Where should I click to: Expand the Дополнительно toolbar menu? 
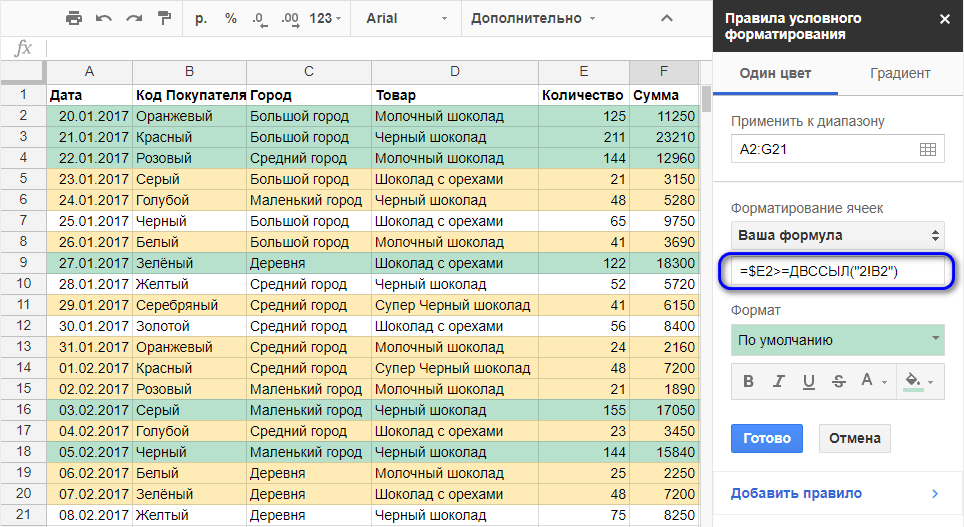[x=532, y=19]
